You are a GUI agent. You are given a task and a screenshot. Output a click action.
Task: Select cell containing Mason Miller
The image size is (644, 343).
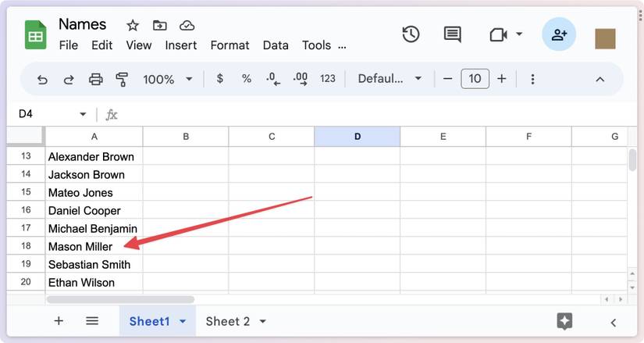coord(94,247)
